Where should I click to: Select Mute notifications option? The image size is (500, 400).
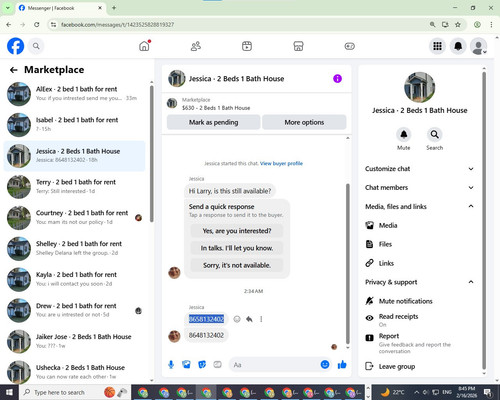[x=419, y=301]
